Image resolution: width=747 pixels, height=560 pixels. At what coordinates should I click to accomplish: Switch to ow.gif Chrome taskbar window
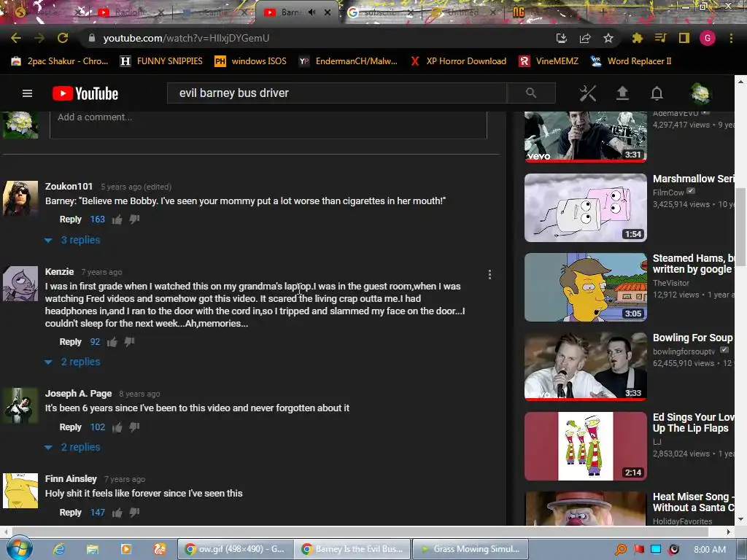coord(236,549)
